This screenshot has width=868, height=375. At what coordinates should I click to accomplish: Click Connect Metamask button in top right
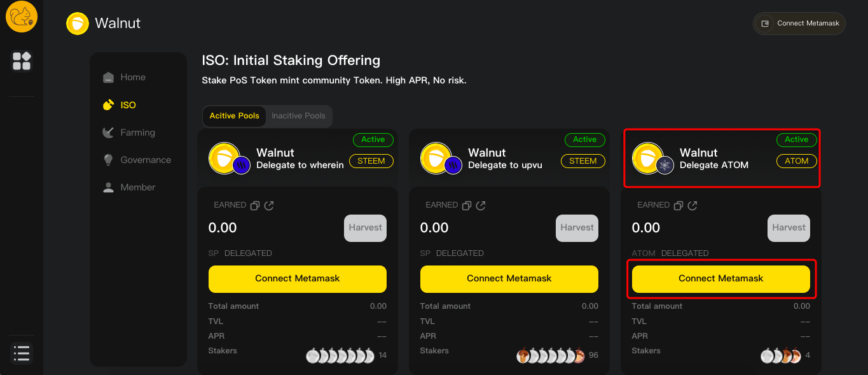point(799,24)
